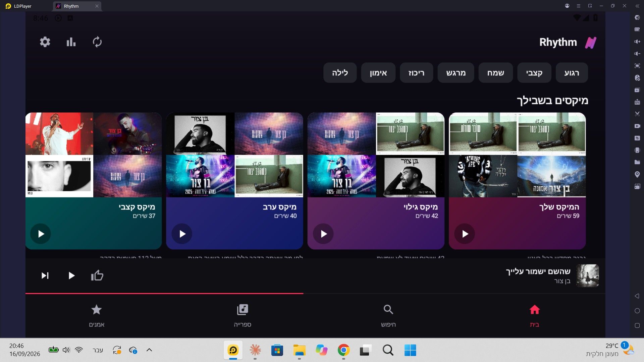
Task: Select the לילה mood chip
Action: [340, 73]
